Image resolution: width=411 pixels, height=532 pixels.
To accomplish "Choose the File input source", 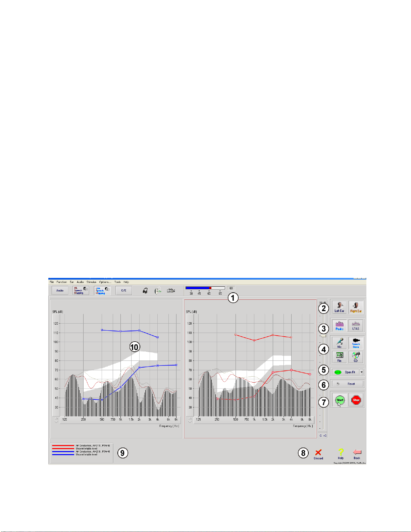I will [x=339, y=357].
